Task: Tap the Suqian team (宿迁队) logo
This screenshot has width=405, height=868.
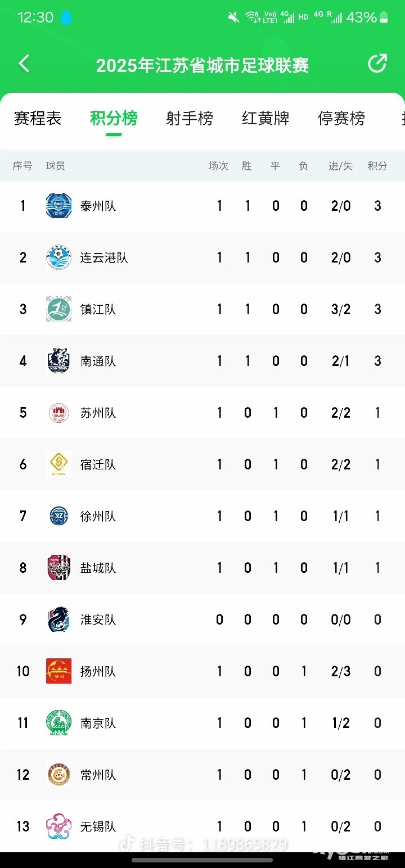Action: (x=58, y=464)
